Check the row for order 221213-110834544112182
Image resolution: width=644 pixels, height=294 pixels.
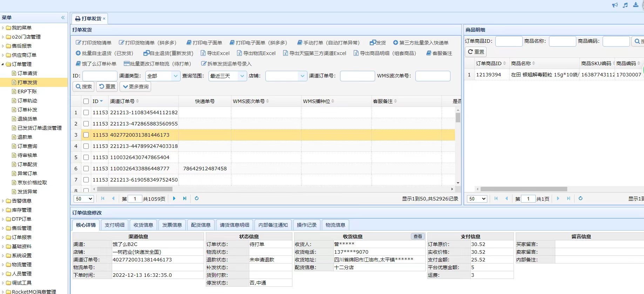(x=86, y=112)
